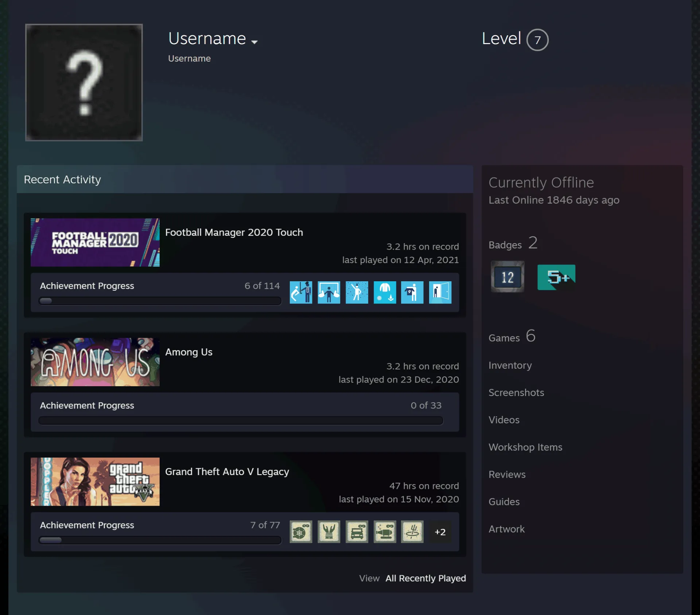
Task: Click Grand Theft Auto V Legacy title
Action: pos(227,472)
